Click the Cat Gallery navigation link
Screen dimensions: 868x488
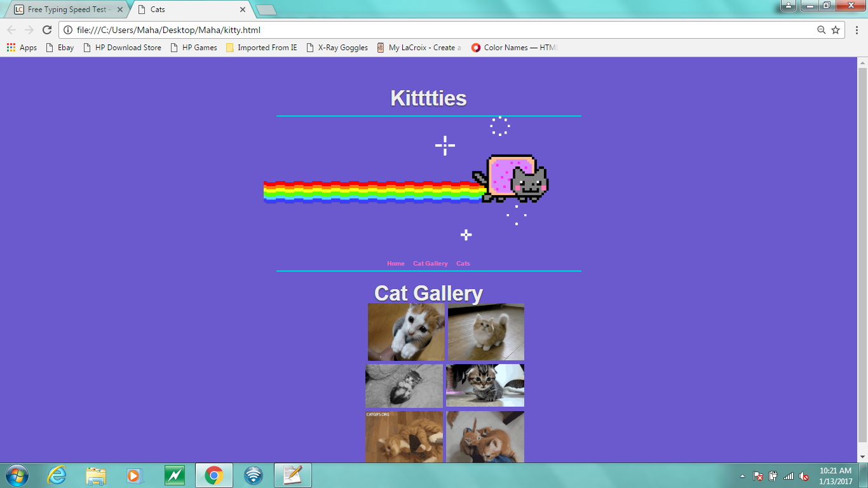tap(430, 263)
